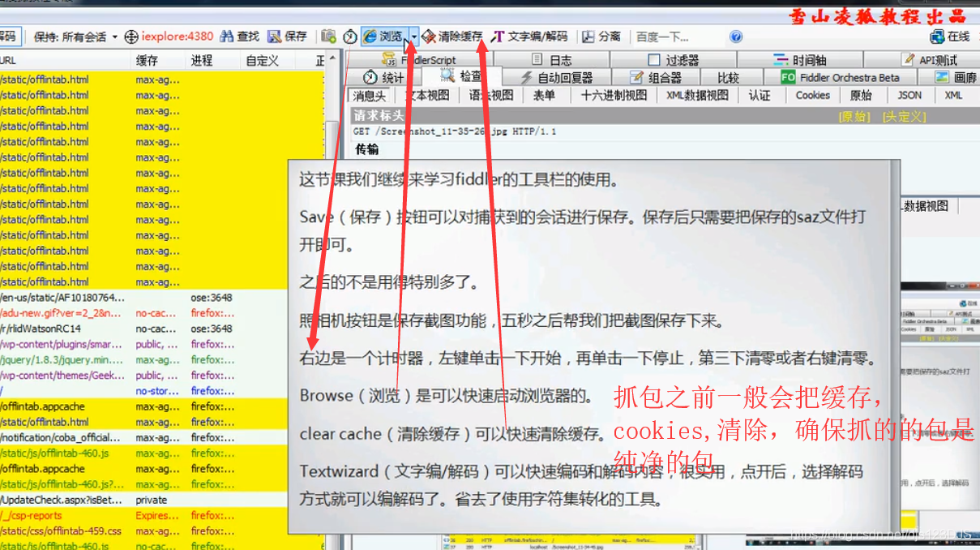Screen dimensions: 980x550
Task: Click the 保存 save toolbar button
Action: [288, 37]
